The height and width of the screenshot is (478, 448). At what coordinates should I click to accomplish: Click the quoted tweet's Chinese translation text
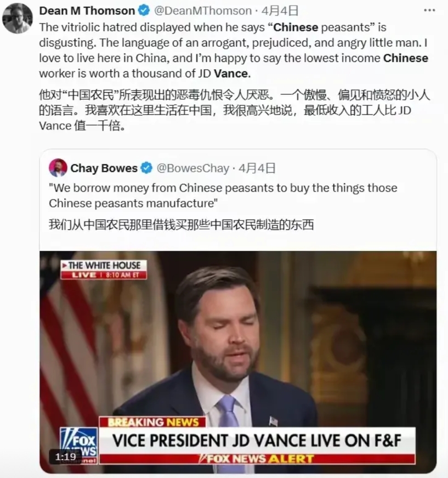(x=181, y=224)
